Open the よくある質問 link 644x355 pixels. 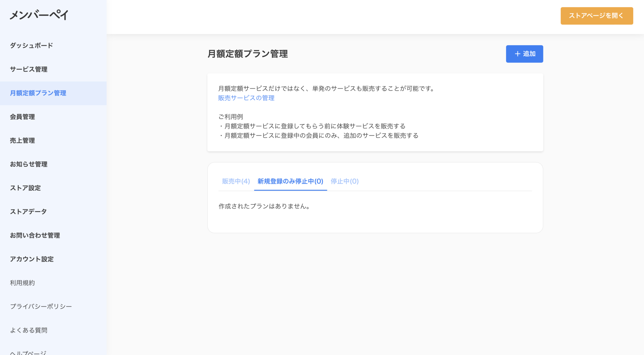pos(29,330)
